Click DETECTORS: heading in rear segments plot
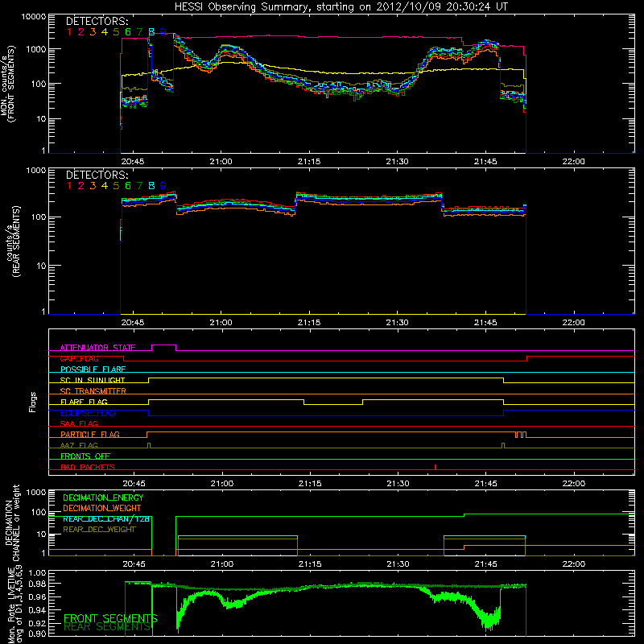Viewport: 644px width, 644px height. 97,175
